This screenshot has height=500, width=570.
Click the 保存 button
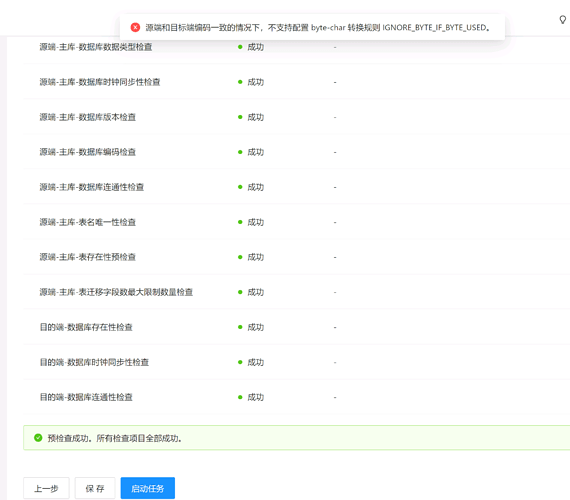(x=95, y=488)
